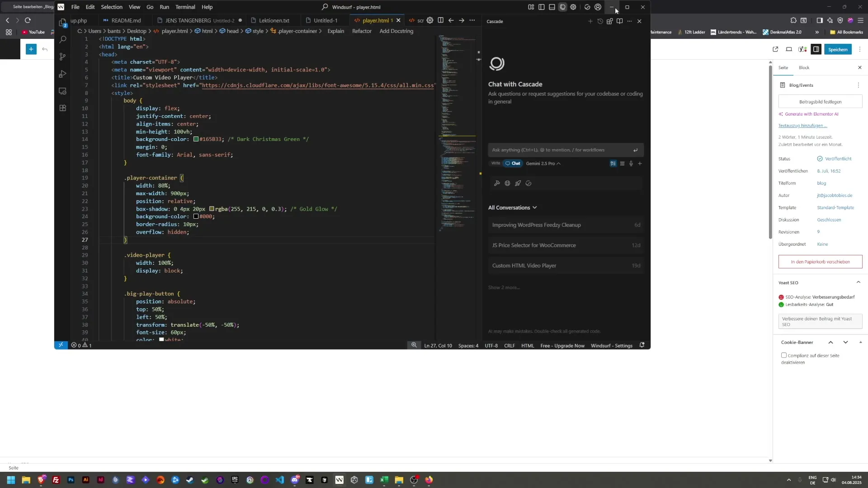Toggle the settings sidebar panel button
The image size is (868, 488).
pos(816,49)
